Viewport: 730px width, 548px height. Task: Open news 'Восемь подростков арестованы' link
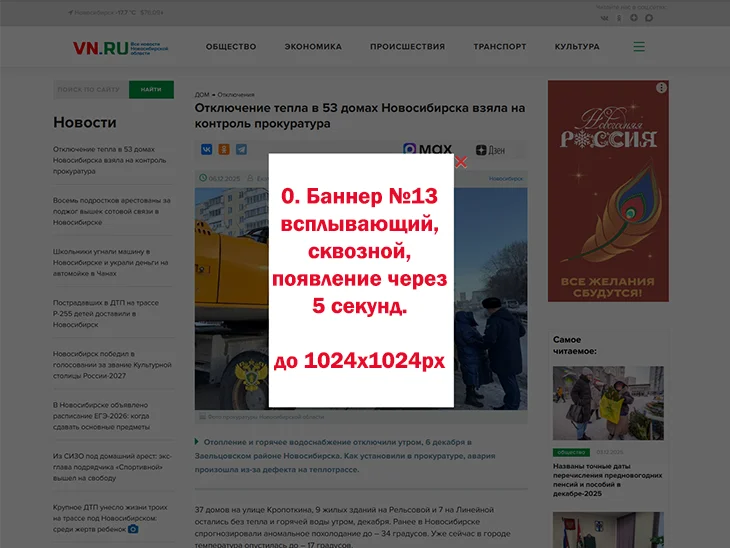[x=112, y=211]
